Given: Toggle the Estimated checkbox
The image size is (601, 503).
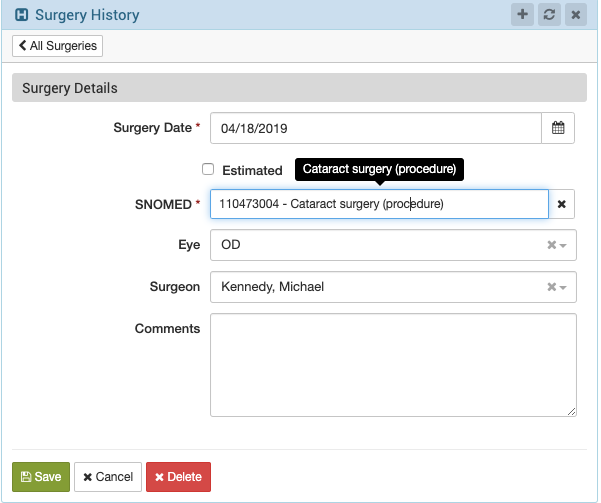Looking at the screenshot, I should click(x=208, y=169).
